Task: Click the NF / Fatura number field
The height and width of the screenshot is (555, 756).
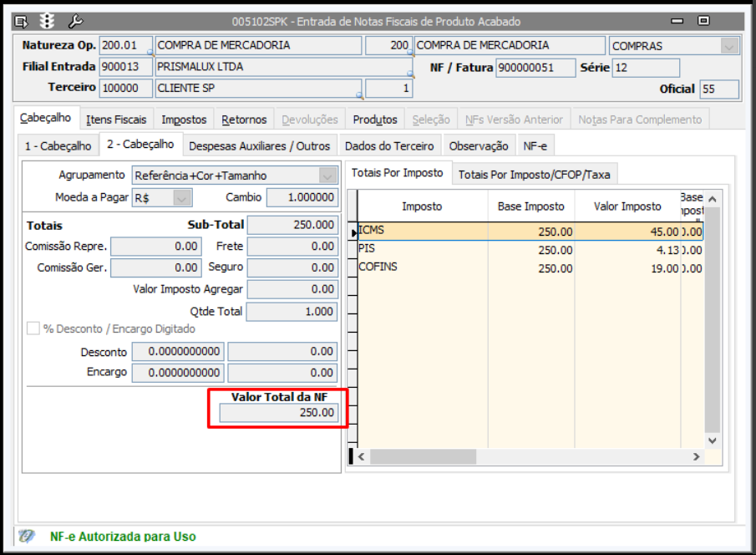Action: tap(535, 68)
